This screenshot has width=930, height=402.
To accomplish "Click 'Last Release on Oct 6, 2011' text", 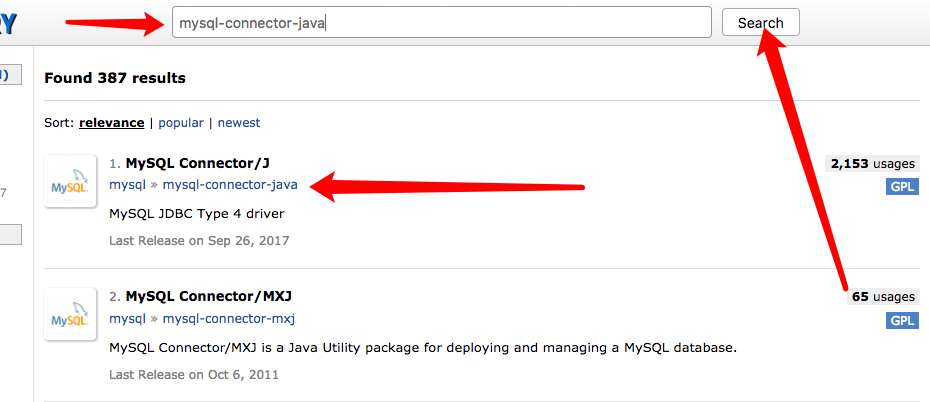I will coord(194,375).
